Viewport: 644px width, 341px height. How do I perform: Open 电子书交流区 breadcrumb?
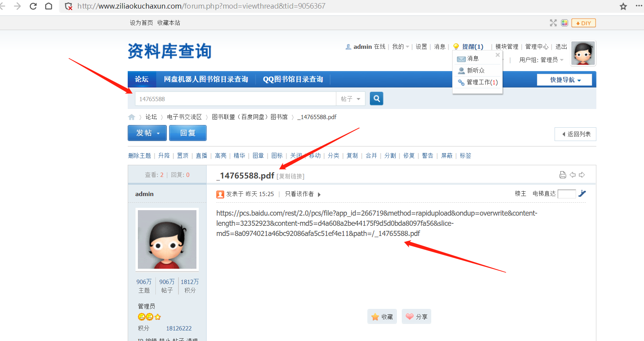(184, 117)
